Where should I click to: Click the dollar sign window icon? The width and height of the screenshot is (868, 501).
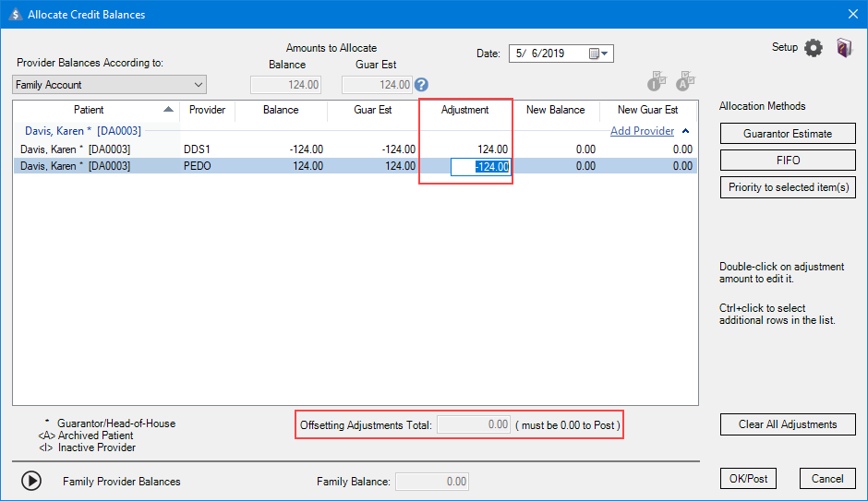15,14
